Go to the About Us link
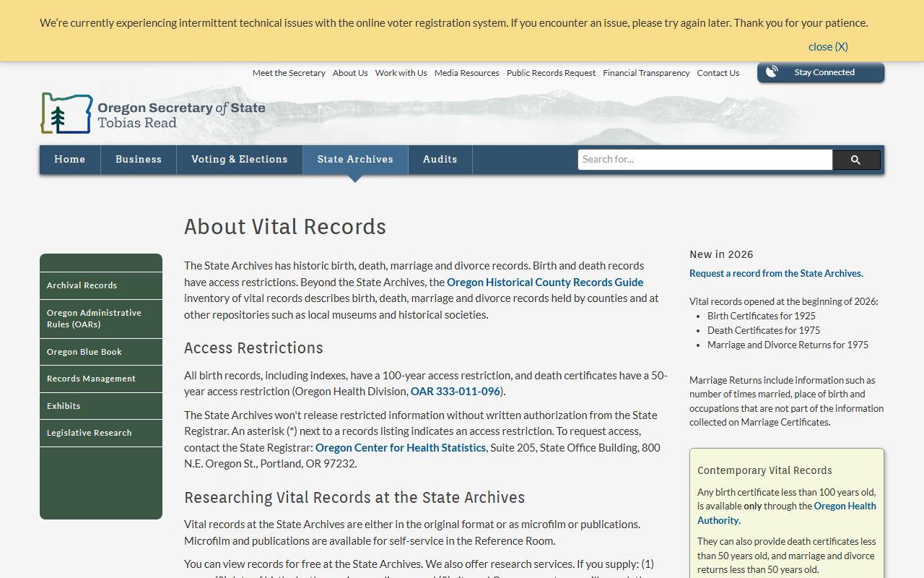The width and height of the screenshot is (924, 578). (350, 73)
